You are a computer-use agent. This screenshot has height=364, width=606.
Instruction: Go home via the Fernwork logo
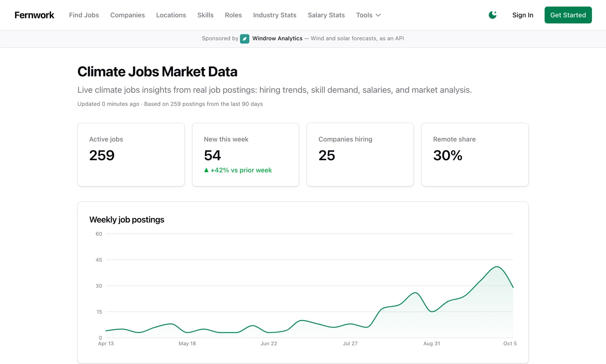pyautogui.click(x=34, y=15)
